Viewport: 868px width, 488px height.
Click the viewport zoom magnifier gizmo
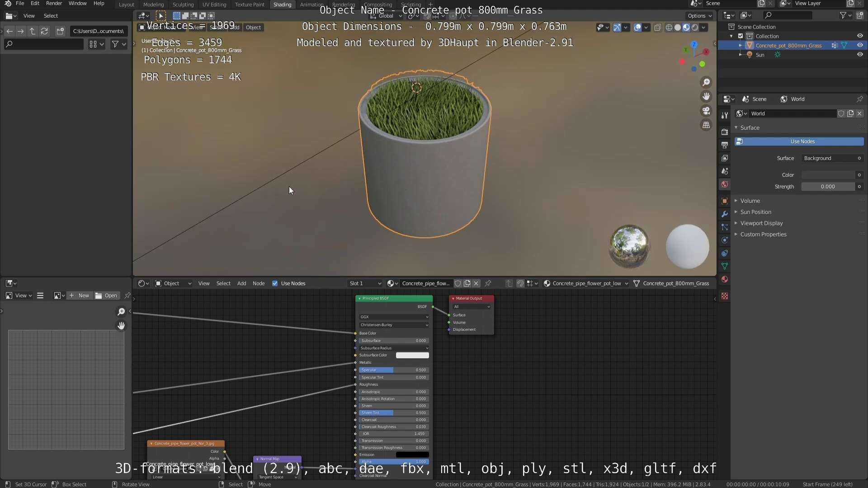point(706,82)
